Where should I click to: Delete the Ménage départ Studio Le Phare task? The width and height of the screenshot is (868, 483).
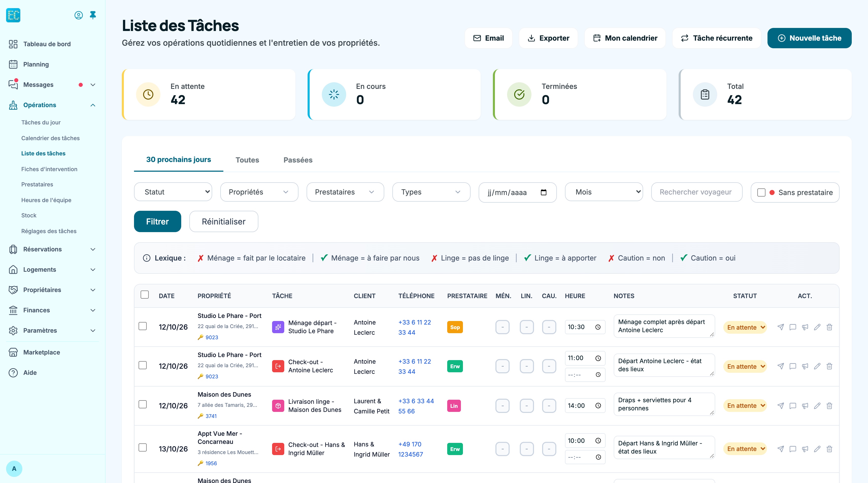829,327
